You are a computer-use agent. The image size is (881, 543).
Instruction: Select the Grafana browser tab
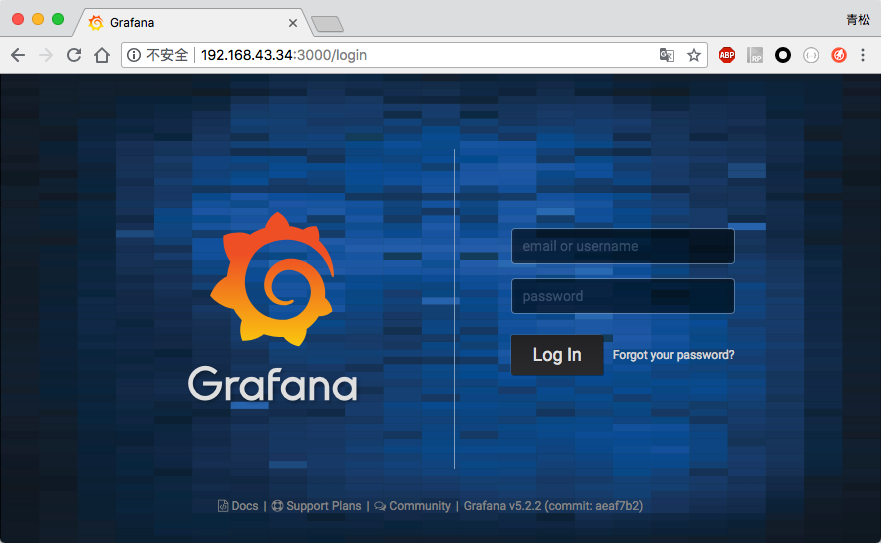click(191, 22)
